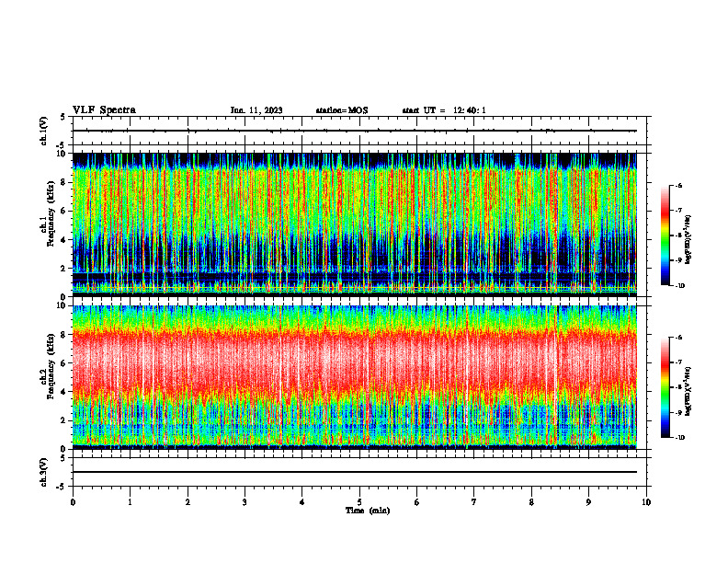Viewport: 728px width, 563px height.
Task: Click the ch.1 spectrogram color bar
Action: 665,236
